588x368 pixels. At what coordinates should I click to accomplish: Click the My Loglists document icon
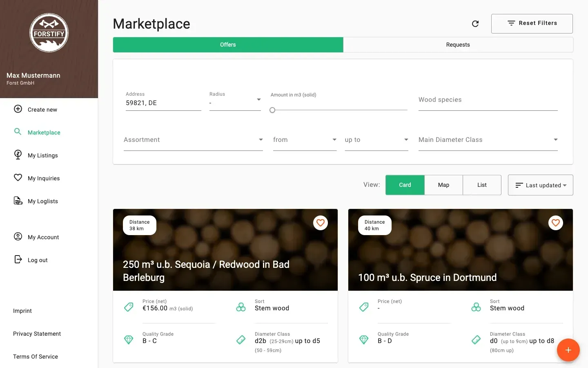[18, 200]
